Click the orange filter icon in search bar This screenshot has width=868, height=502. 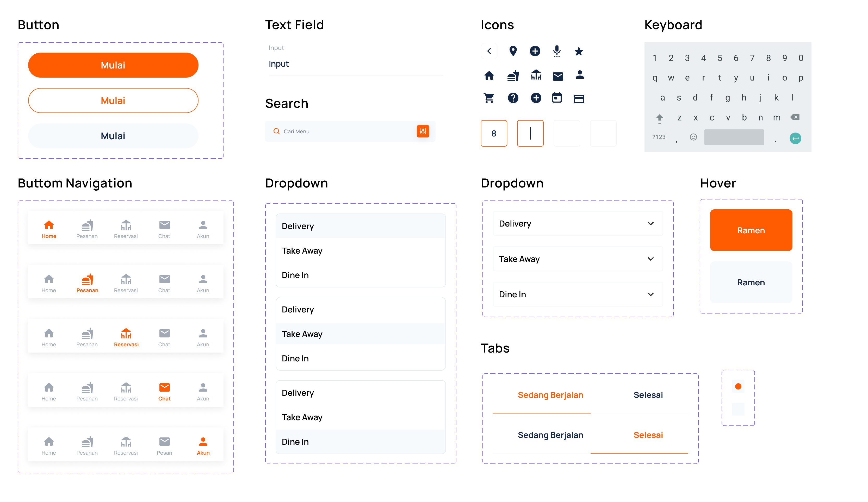423,131
